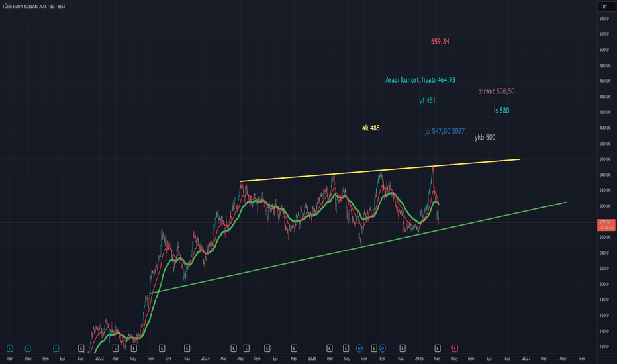Open pink upcoming earnings marker above May 2026
The height and width of the screenshot is (364, 617).
pos(455,348)
